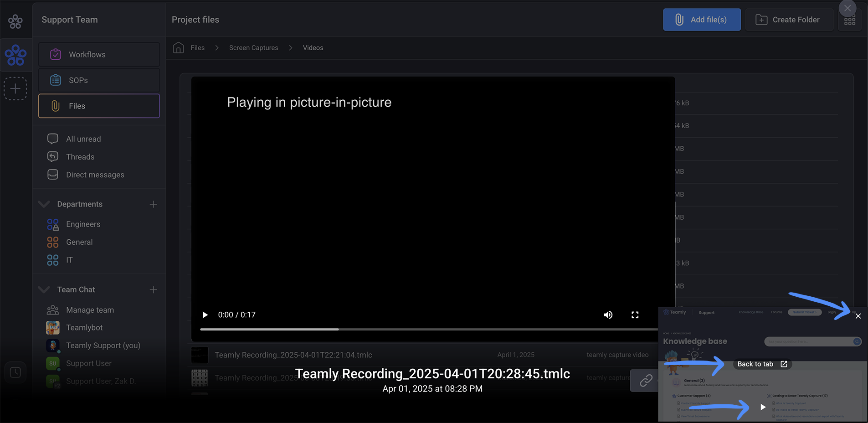Open Files section in sidebar
Image resolution: width=868 pixels, height=423 pixels.
coord(99,106)
